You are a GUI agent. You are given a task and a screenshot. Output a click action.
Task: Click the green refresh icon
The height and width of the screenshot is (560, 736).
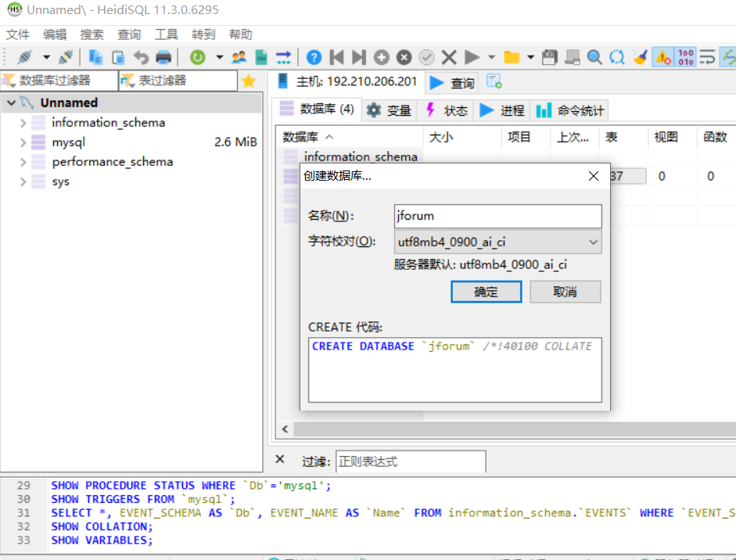pos(198,57)
